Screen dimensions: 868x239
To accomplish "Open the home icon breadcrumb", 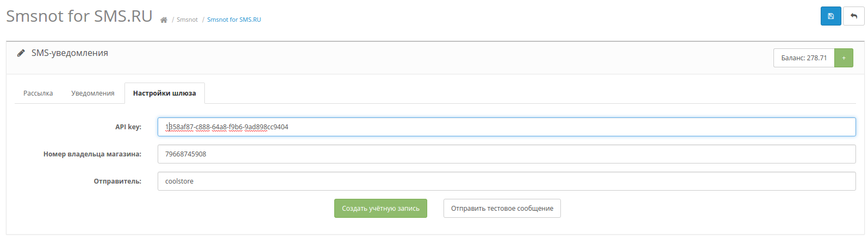I will point(164,20).
